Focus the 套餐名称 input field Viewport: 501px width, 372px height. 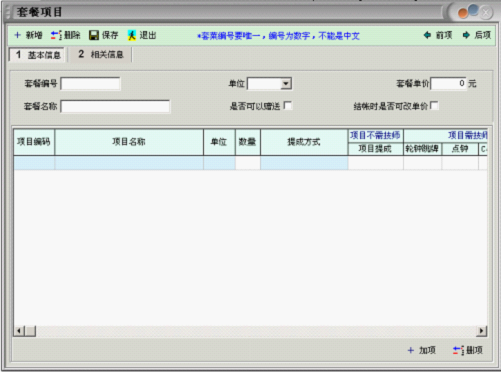pyautogui.click(x=115, y=106)
